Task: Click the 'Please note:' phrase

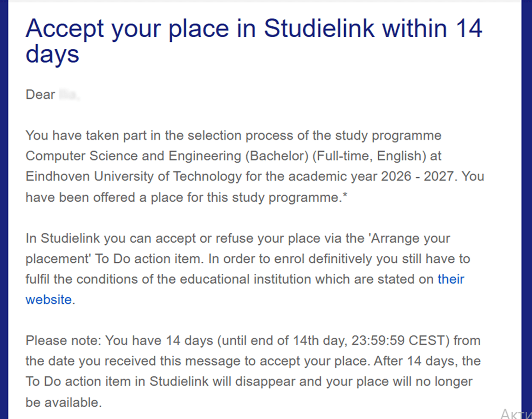Action: [63, 341]
